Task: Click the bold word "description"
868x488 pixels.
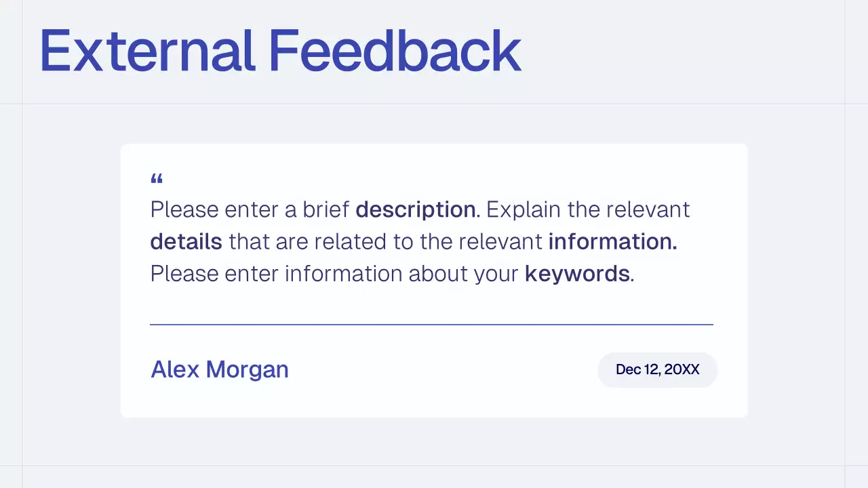Action: (416, 209)
